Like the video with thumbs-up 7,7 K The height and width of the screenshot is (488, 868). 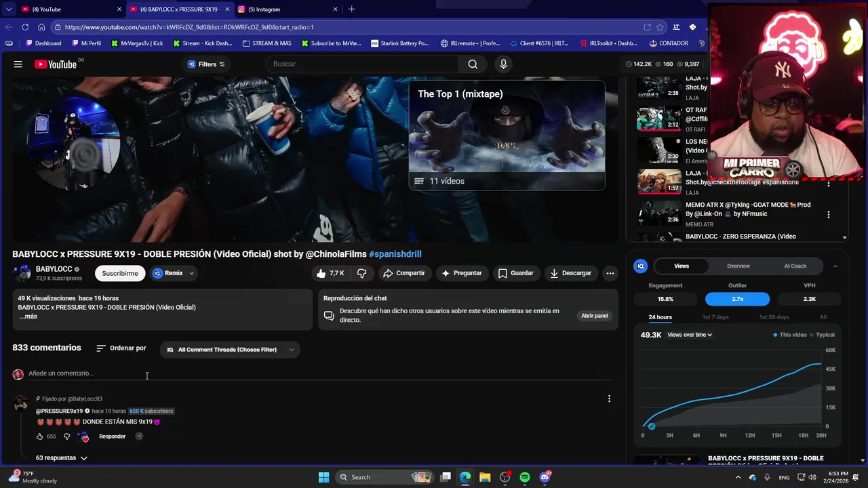click(x=330, y=273)
